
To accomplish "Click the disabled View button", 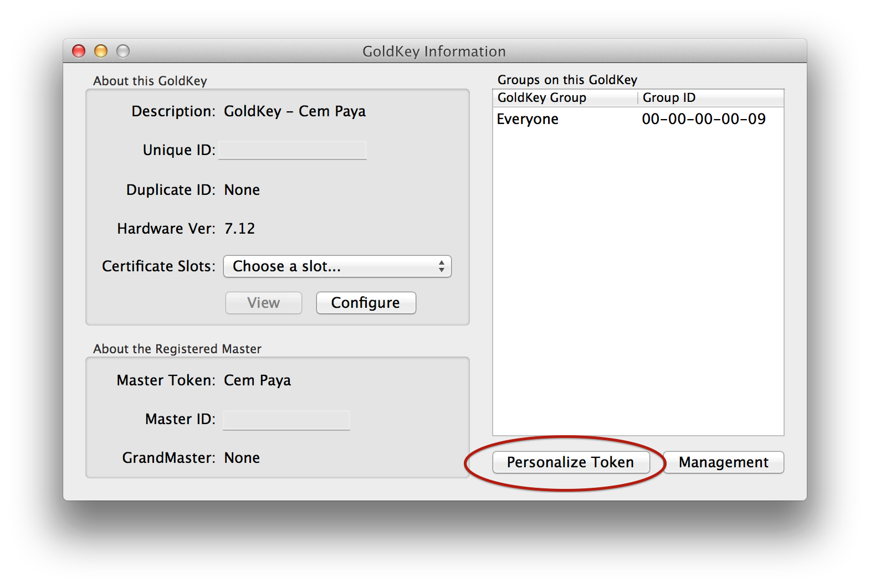I will [x=264, y=303].
